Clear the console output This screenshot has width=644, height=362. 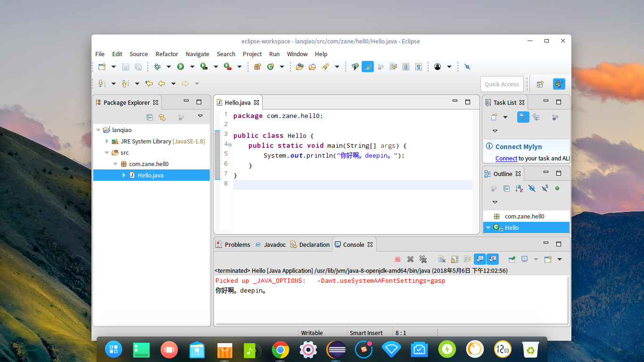pyautogui.click(x=442, y=259)
